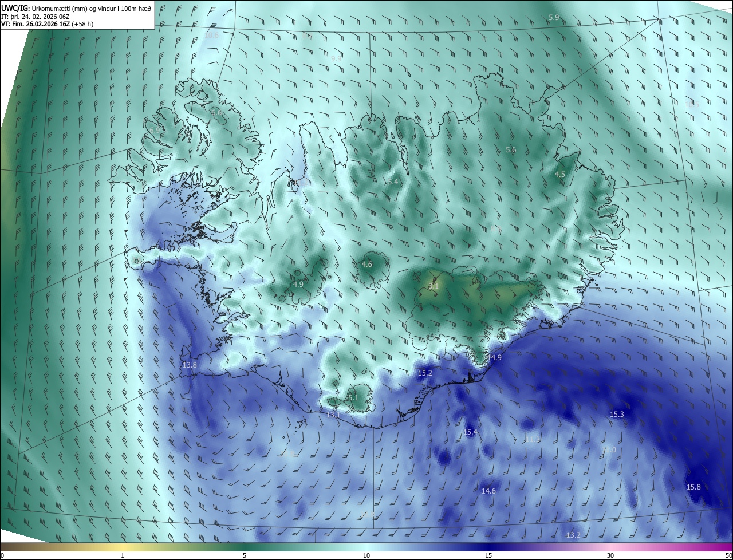This screenshot has height=560, width=733.
Task: Click the valid time line "VT: Fim. 26.02.2026 16Z (+58 h)"
Action: point(47,24)
